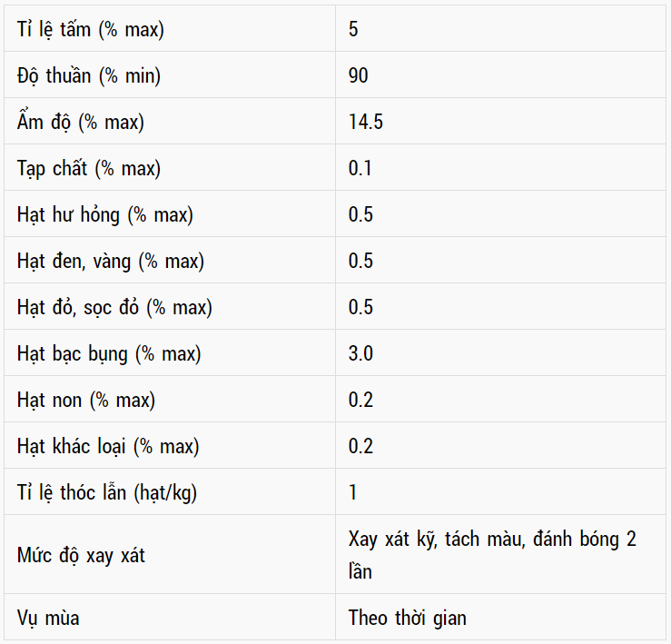Image resolution: width=671 pixels, height=644 pixels.
Task: Click the value 5 for Tỉ lệ tấm
Action: [353, 29]
